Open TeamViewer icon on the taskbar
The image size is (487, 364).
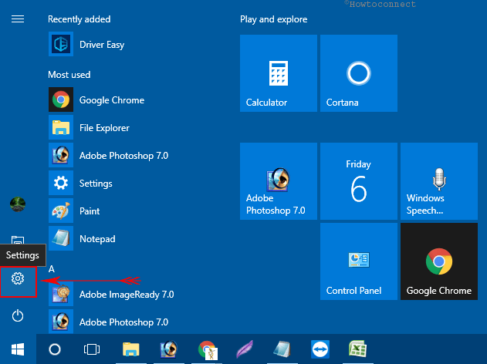[320, 349]
